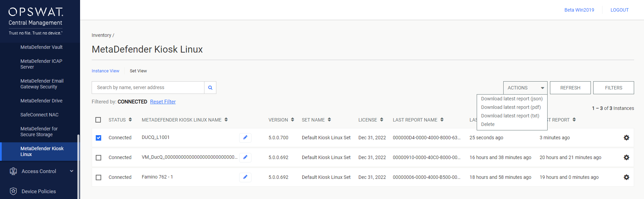This screenshot has width=644, height=199.
Task: Focus the search by name input field
Action: coord(148,88)
